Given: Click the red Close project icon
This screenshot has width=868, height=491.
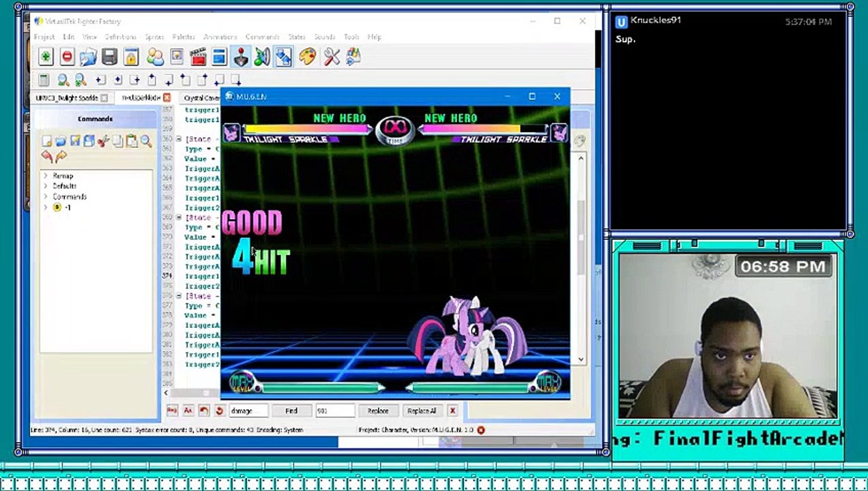Looking at the screenshot, I should point(67,57).
